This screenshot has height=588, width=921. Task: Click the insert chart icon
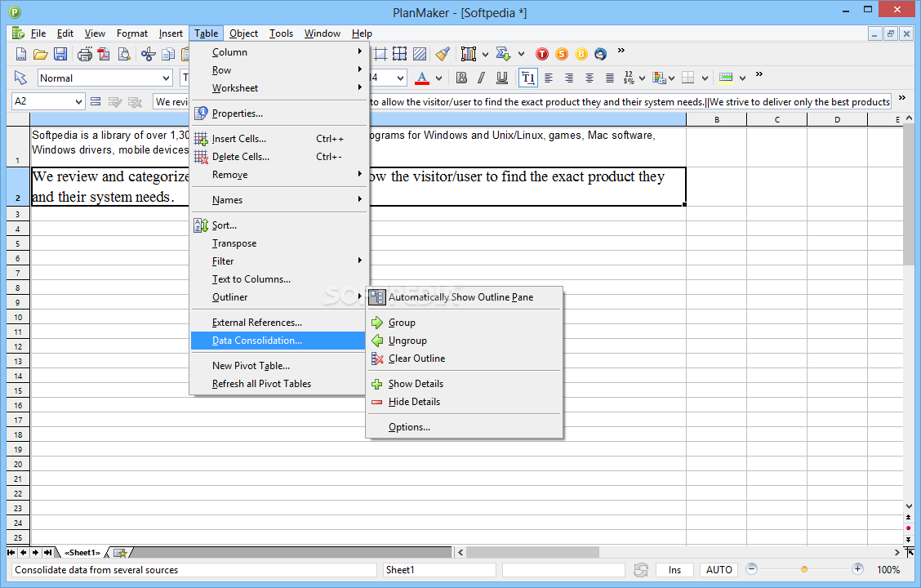click(468, 54)
